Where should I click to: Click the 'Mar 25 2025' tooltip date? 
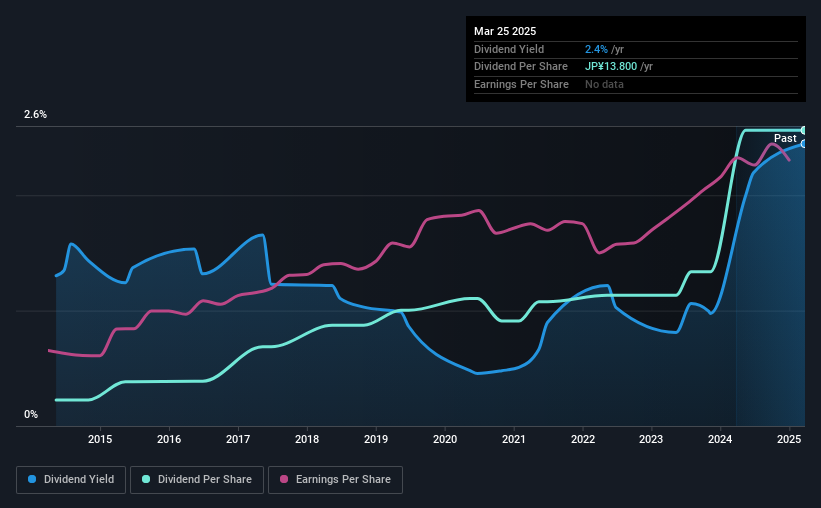point(505,31)
